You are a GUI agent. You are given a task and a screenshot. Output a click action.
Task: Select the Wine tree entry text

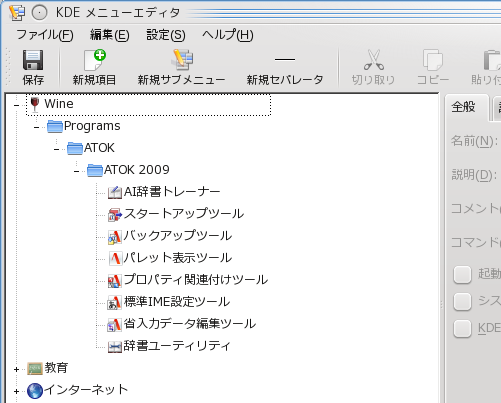point(59,104)
